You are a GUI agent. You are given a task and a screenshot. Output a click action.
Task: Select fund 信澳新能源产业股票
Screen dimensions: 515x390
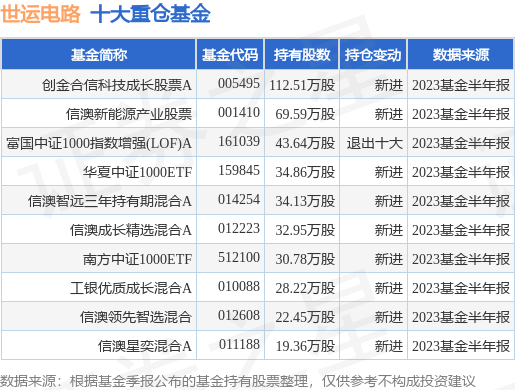[129, 114]
